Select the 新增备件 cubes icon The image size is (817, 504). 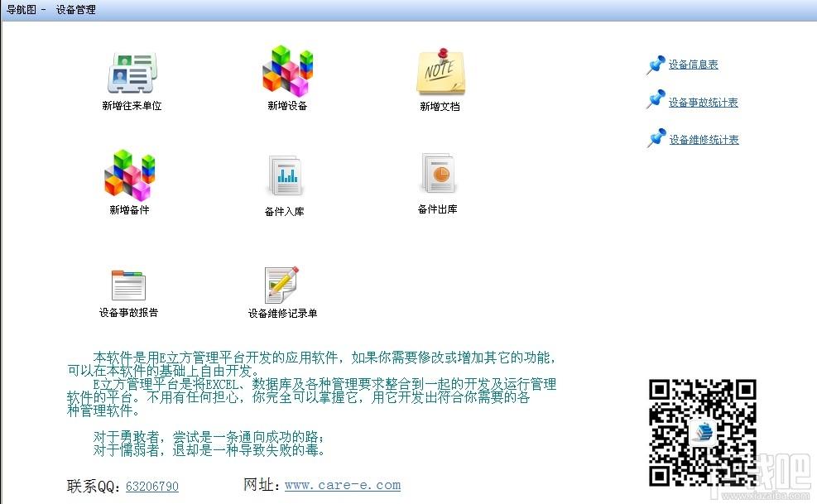click(x=129, y=175)
